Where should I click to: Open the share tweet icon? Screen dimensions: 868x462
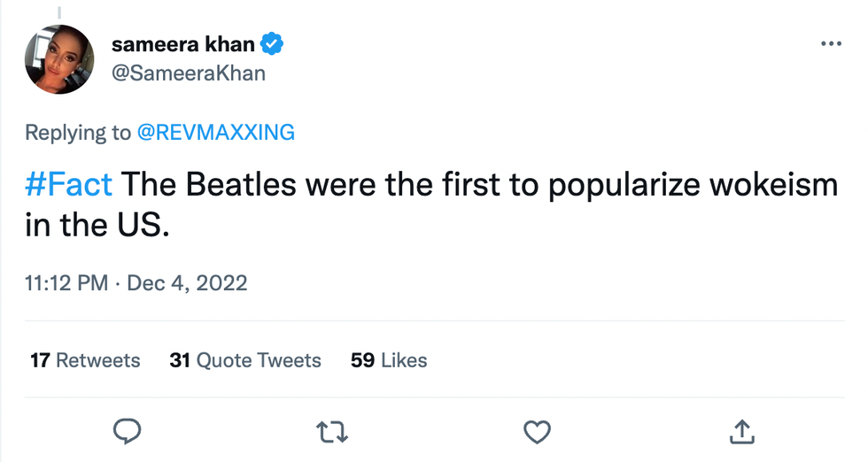click(740, 431)
